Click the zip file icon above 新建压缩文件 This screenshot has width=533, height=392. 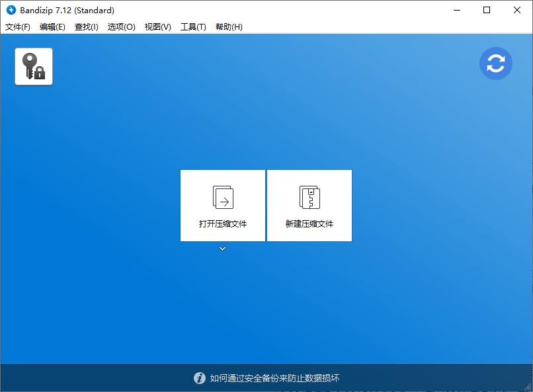(309, 196)
